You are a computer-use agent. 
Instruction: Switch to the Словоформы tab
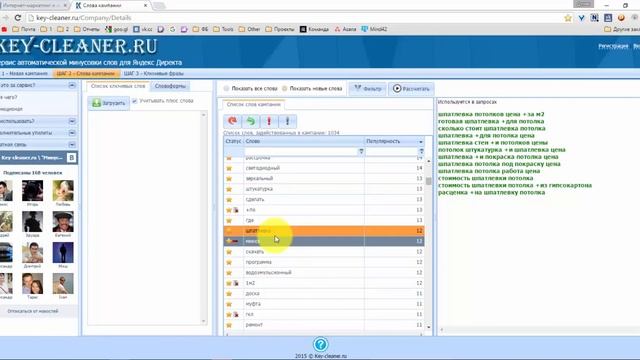170,86
